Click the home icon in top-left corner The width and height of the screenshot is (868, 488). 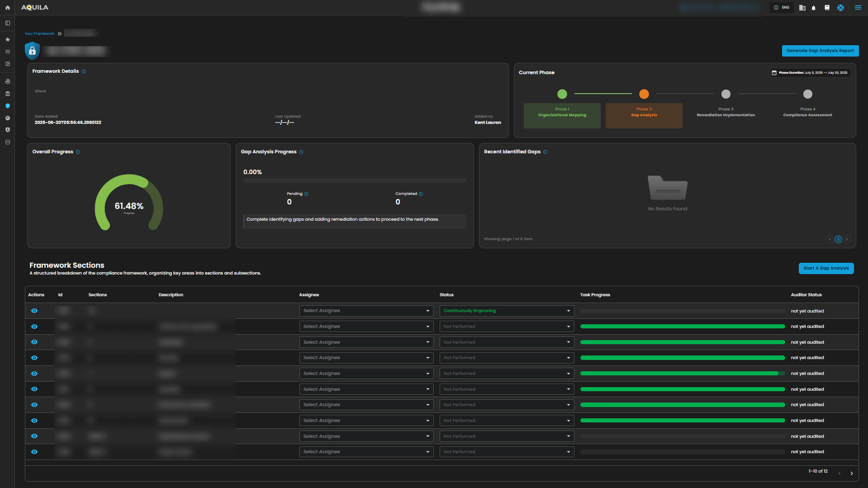point(7,8)
